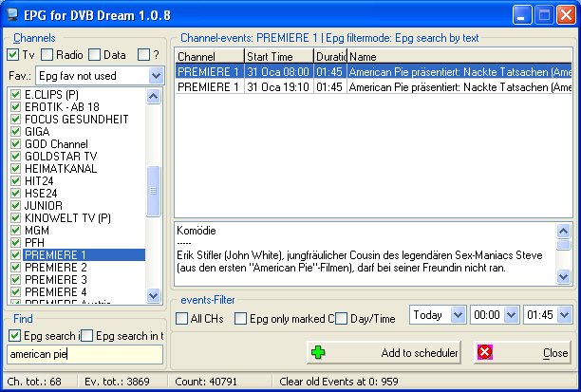Click the red X icon on Close button
This screenshot has width=581, height=392.
point(486,352)
